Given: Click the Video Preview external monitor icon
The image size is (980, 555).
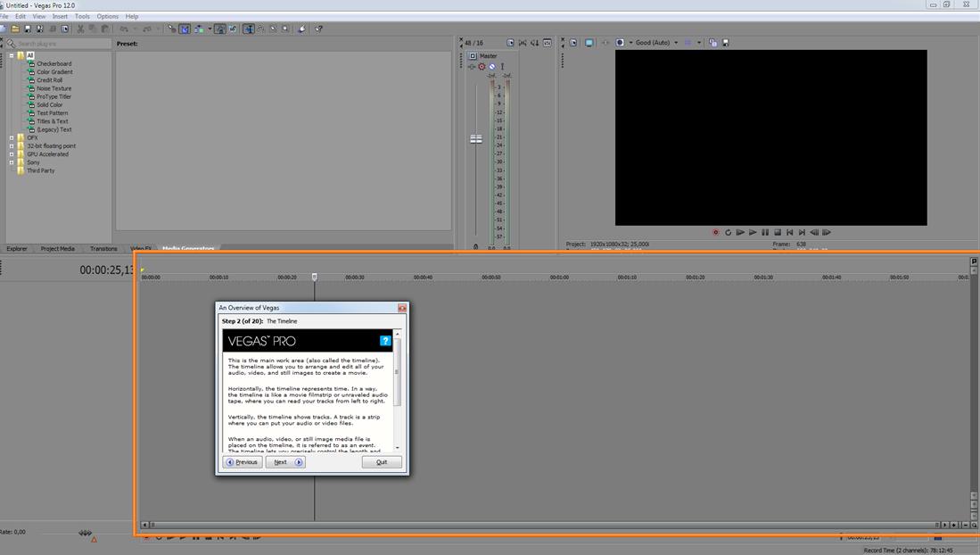Looking at the screenshot, I should tap(589, 43).
